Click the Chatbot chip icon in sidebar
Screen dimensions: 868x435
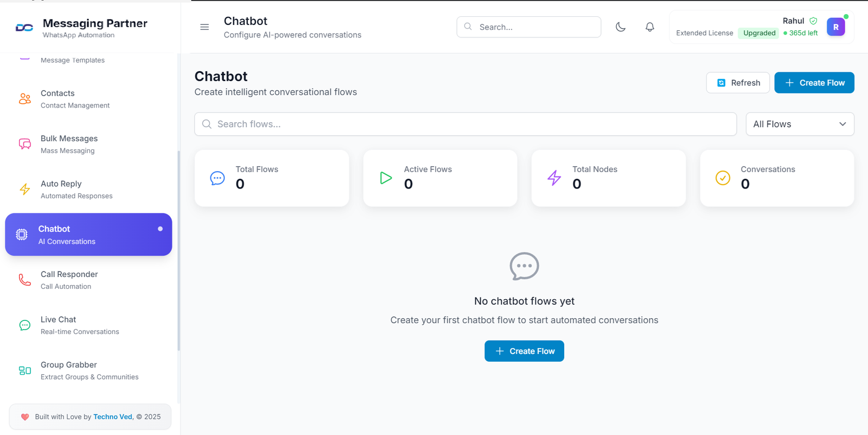click(22, 234)
